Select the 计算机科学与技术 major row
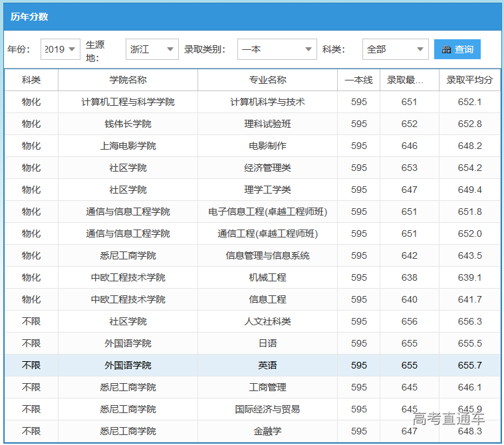This screenshot has width=504, height=445. tap(267, 102)
